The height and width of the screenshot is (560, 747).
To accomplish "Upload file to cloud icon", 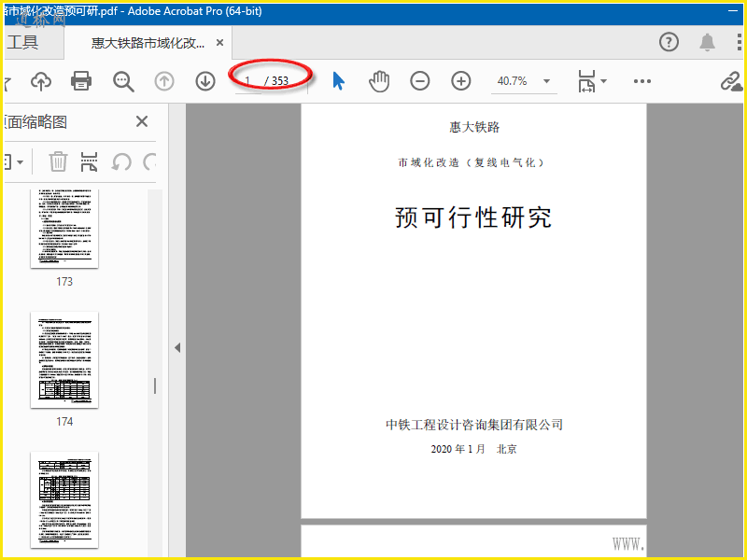I will click(x=41, y=81).
